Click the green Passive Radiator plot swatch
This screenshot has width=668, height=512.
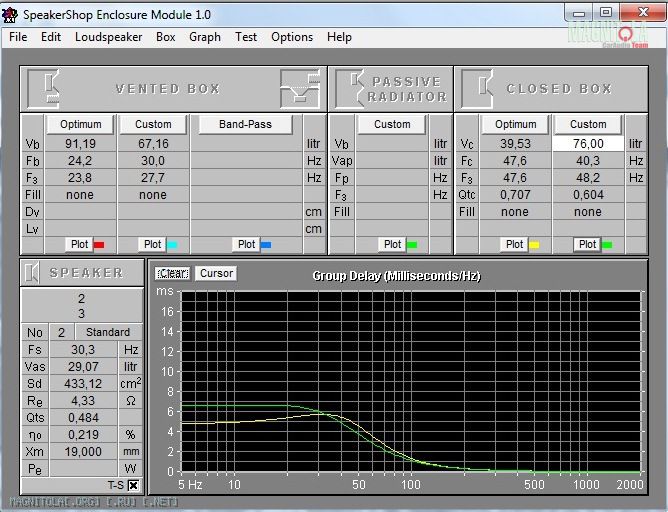pyautogui.click(x=412, y=245)
